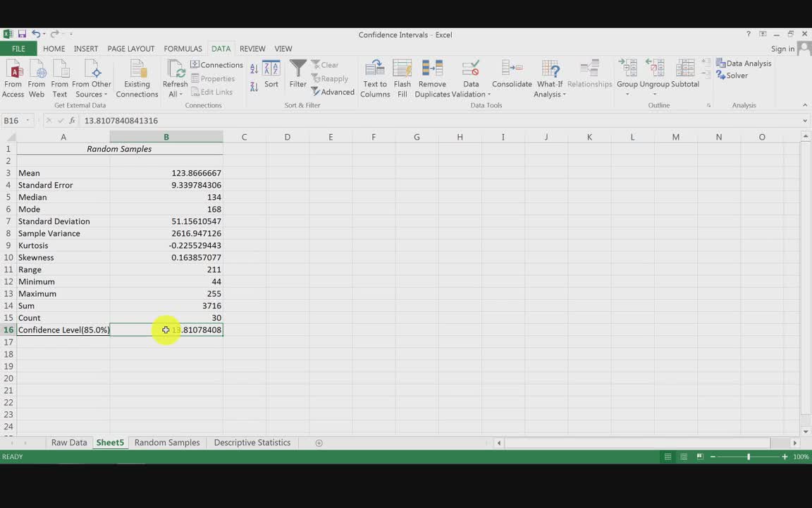
Task: Open the FORMULAS ribbon tab
Action: (x=183, y=49)
